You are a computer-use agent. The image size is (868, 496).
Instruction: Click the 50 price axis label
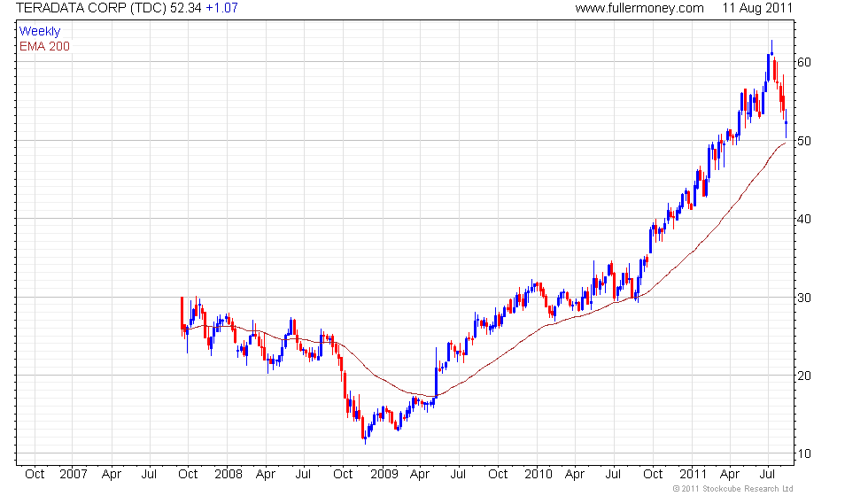click(804, 141)
